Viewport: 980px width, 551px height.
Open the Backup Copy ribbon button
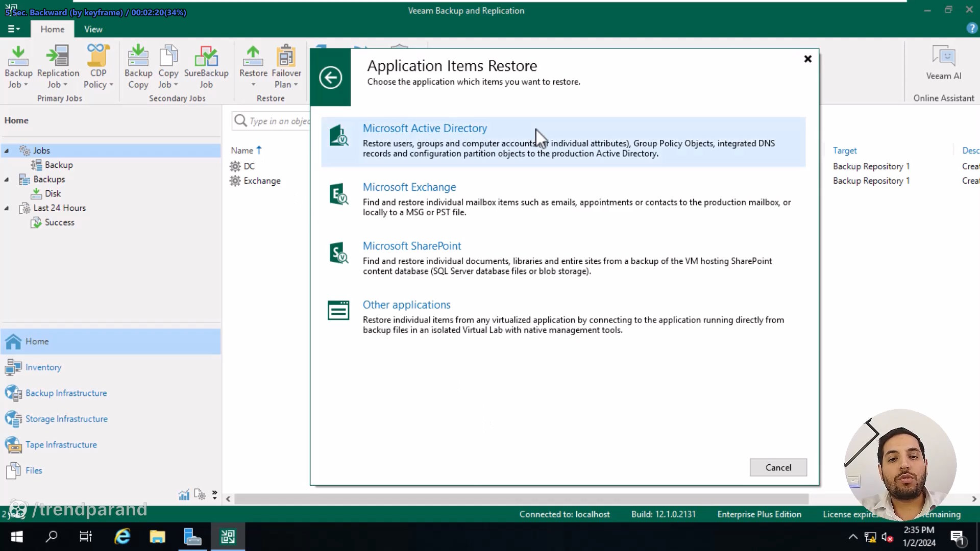(x=138, y=67)
